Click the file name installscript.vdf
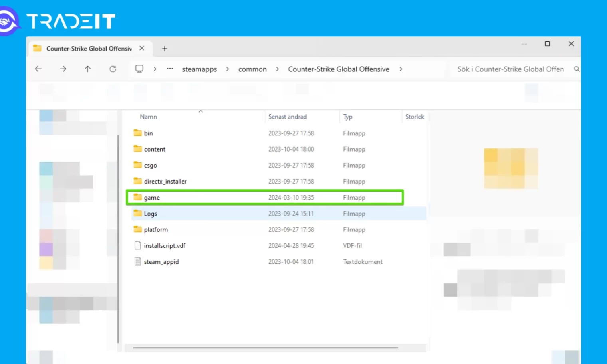This screenshot has width=607, height=364. (x=165, y=245)
